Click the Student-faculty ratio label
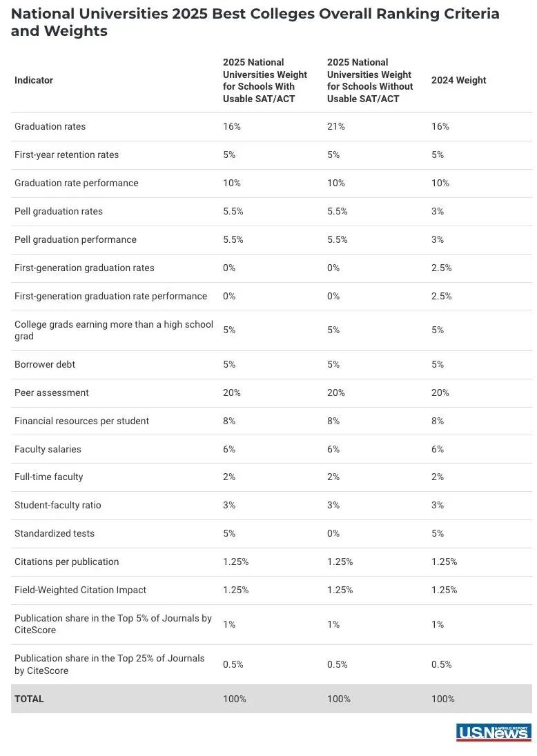 click(x=58, y=506)
